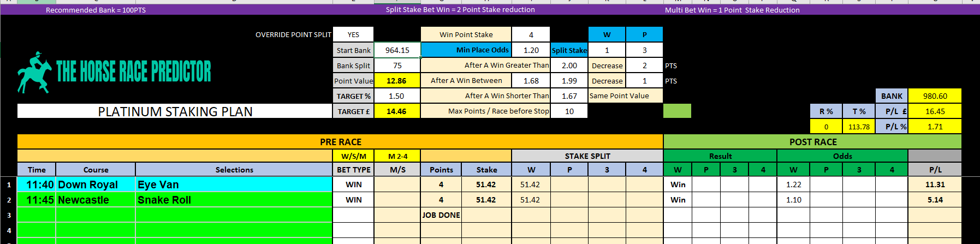Select row 2 Win result cell

678,200
